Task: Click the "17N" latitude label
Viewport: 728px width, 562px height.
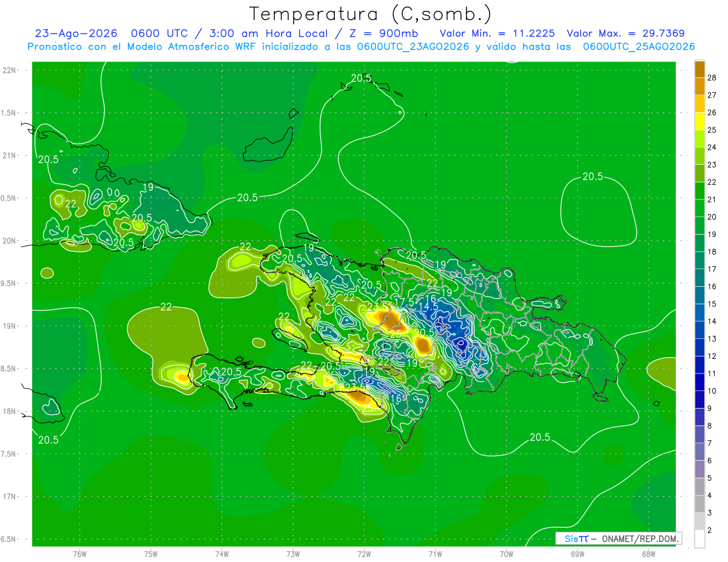Action: pyautogui.click(x=9, y=497)
